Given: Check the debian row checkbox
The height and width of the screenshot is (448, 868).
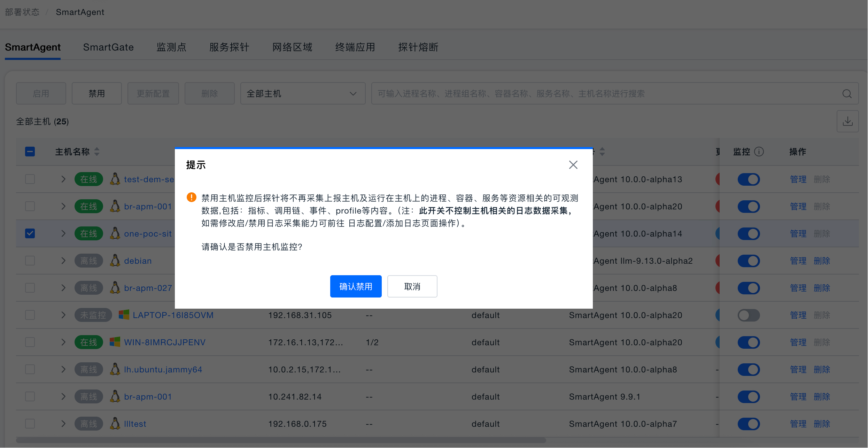Looking at the screenshot, I should (30, 261).
